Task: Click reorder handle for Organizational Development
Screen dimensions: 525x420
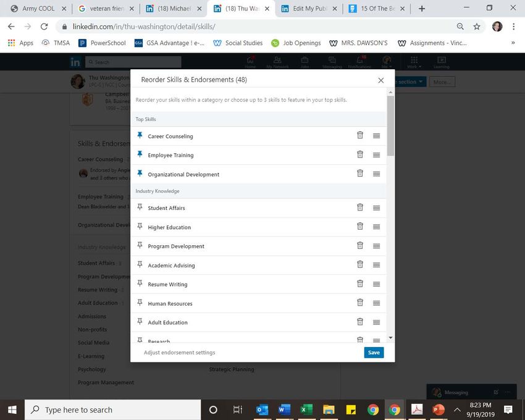Action: point(376,174)
